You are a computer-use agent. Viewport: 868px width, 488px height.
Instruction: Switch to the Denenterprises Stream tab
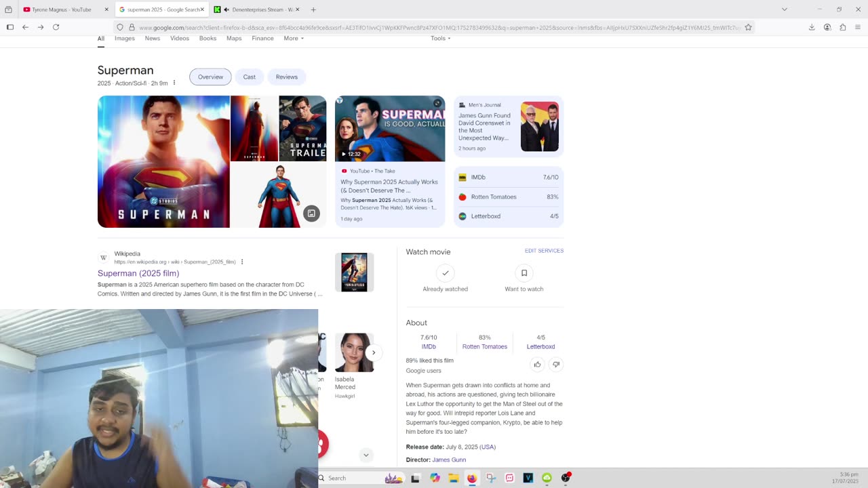coord(256,9)
